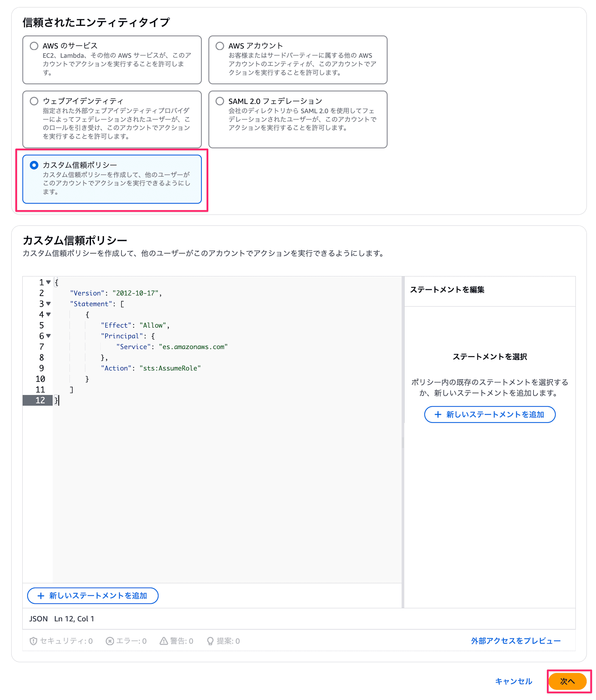Click 新しいステートメントを追加 in the right panel
This screenshot has height=700, width=596.
pyautogui.click(x=489, y=414)
